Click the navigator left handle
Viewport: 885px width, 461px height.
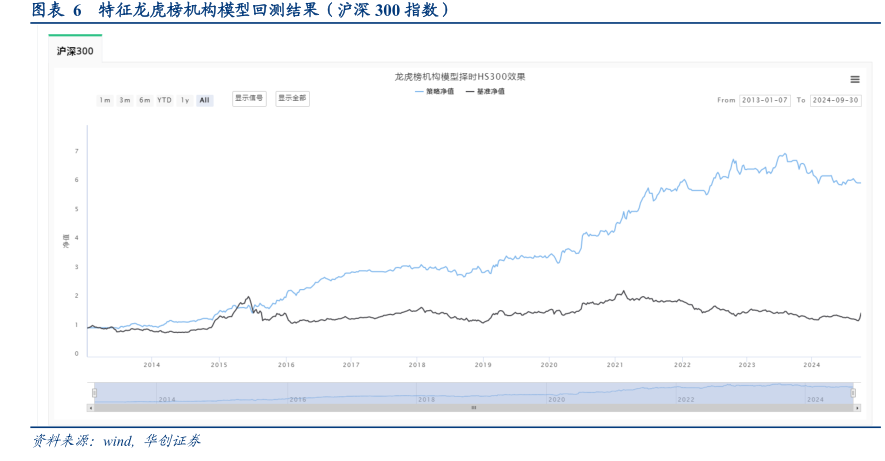[x=95, y=392]
